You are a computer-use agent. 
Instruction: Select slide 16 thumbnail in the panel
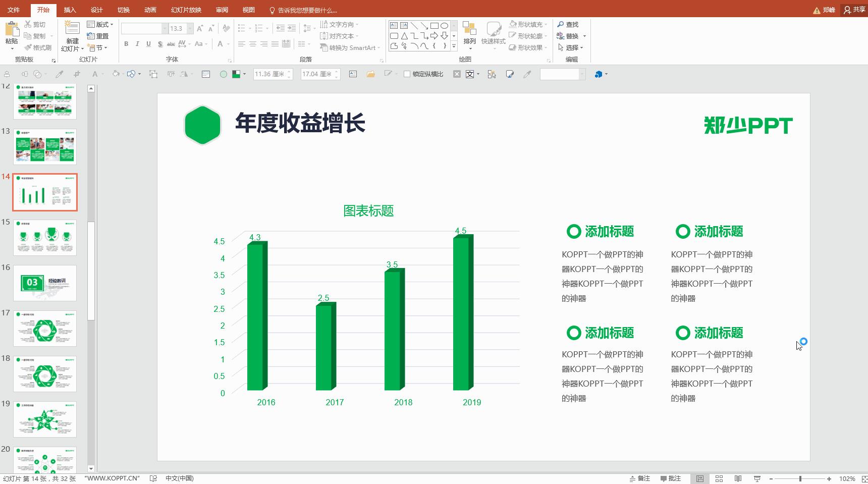44,283
